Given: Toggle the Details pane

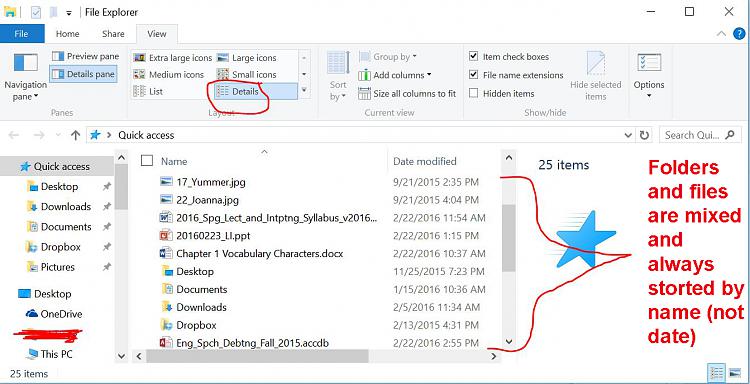Looking at the screenshot, I should point(84,74).
